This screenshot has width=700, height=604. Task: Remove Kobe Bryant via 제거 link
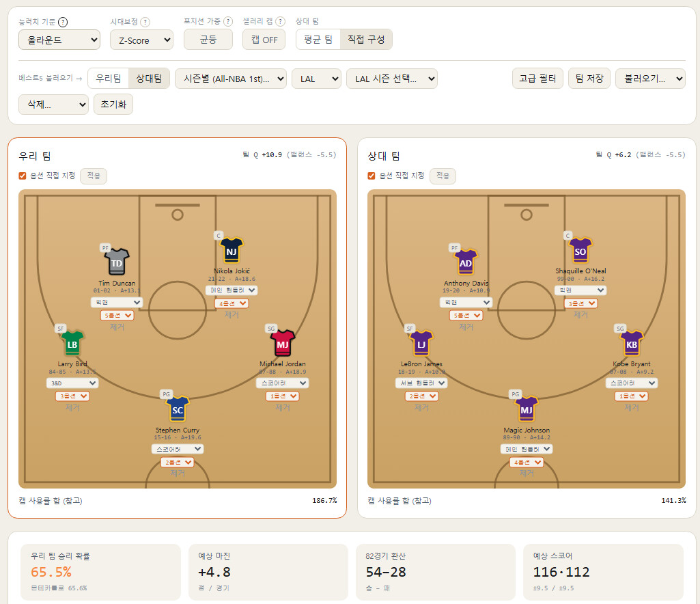point(632,407)
